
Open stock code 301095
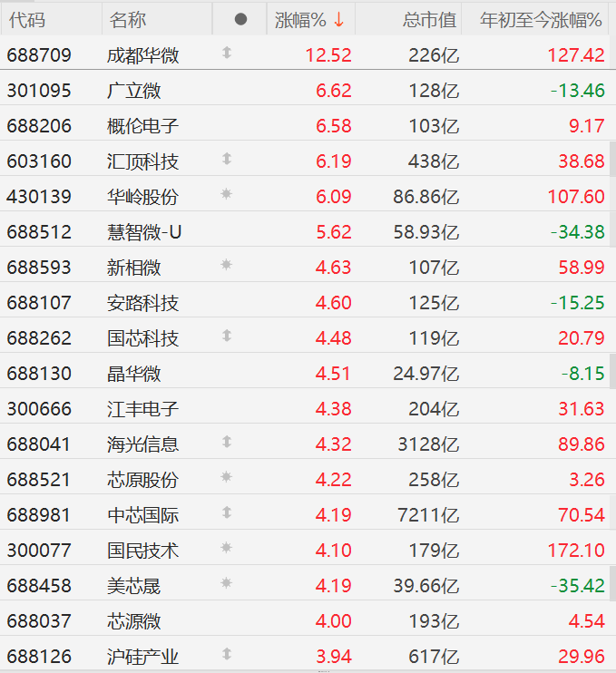[x=39, y=90]
